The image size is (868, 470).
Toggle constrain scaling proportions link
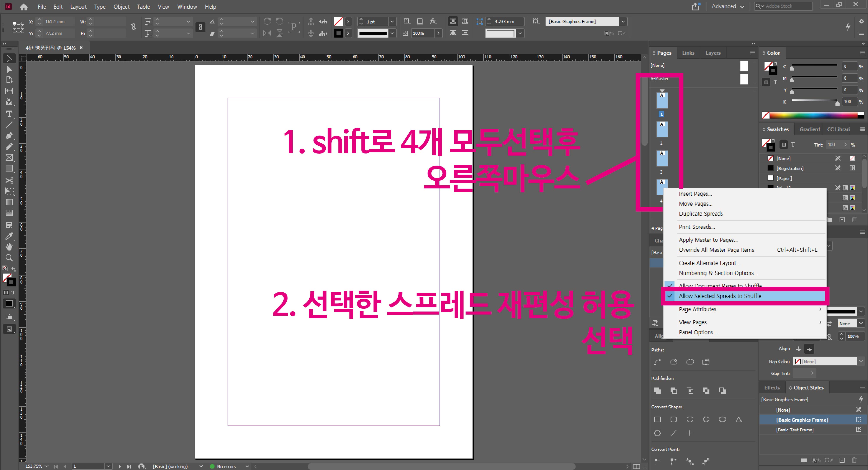200,27
